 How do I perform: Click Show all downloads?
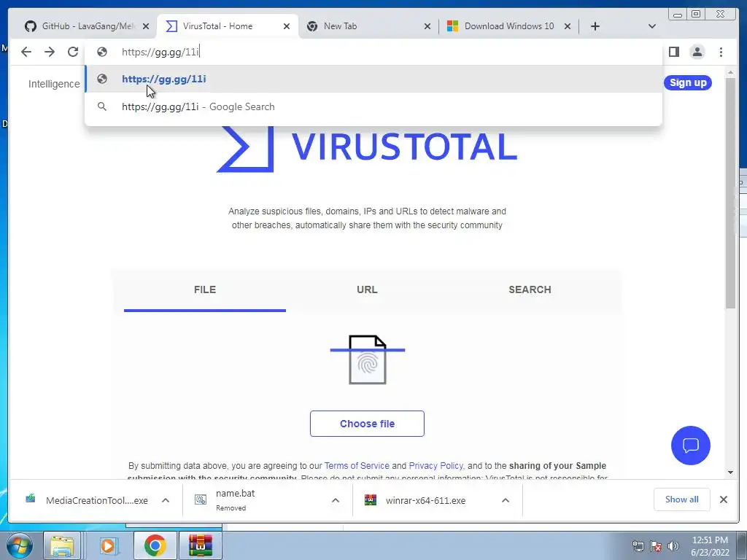coord(682,499)
